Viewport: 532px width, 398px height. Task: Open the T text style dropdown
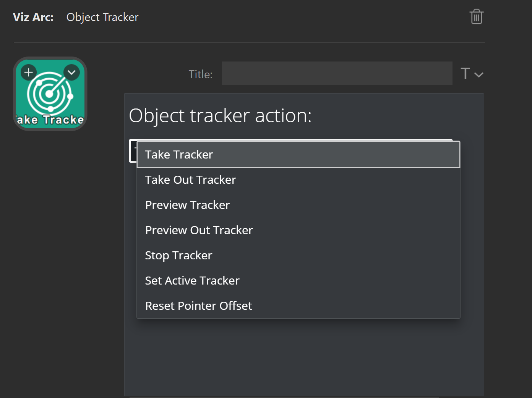pyautogui.click(x=472, y=73)
